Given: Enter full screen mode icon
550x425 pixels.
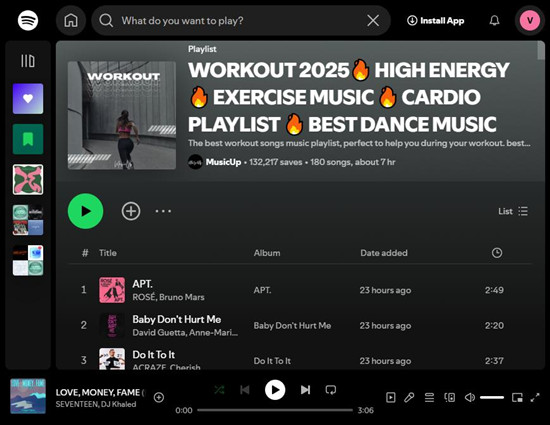Looking at the screenshot, I should coord(535,397).
